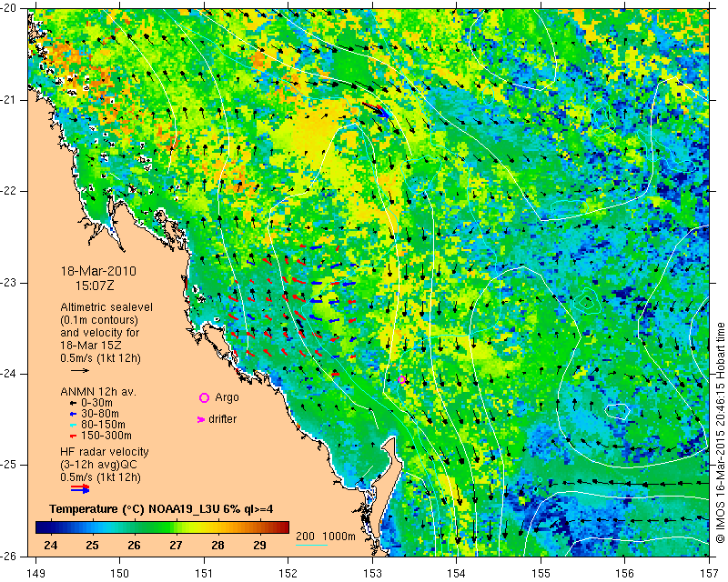The width and height of the screenshot is (728, 582).
Task: Click the dark blue 24 degree end of the colorbar
Action: [42, 527]
